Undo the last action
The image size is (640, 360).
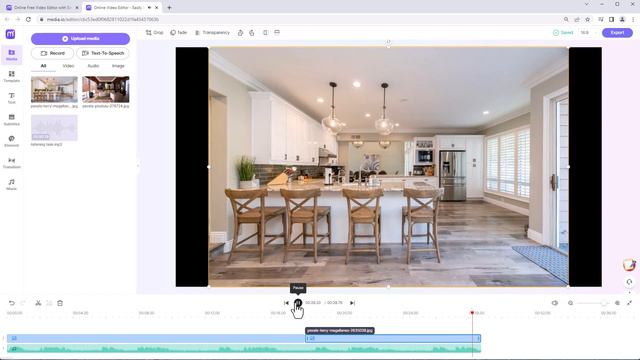pyautogui.click(x=11, y=303)
